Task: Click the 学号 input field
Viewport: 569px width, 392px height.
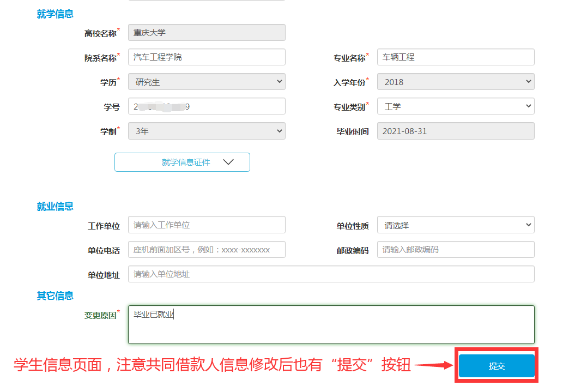Action: [207, 106]
